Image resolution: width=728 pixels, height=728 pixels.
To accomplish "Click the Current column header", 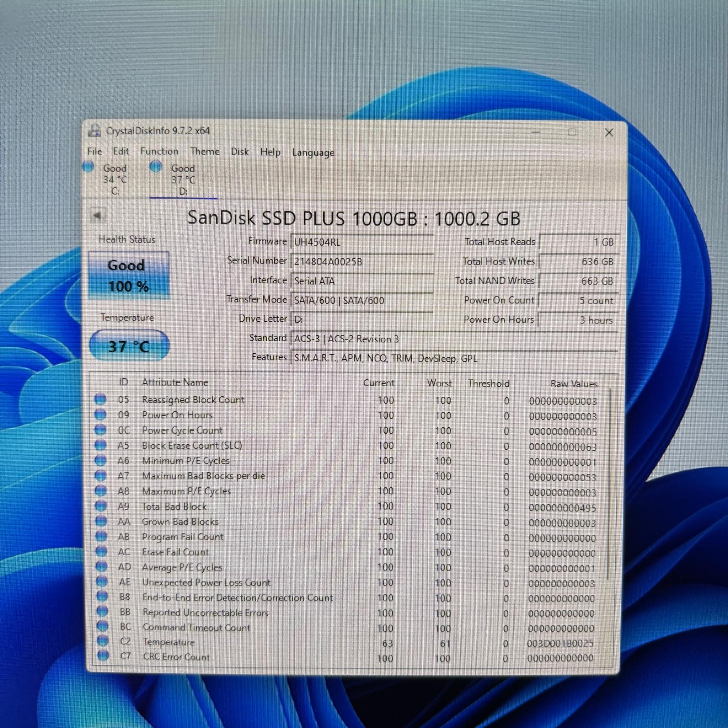I will click(379, 383).
